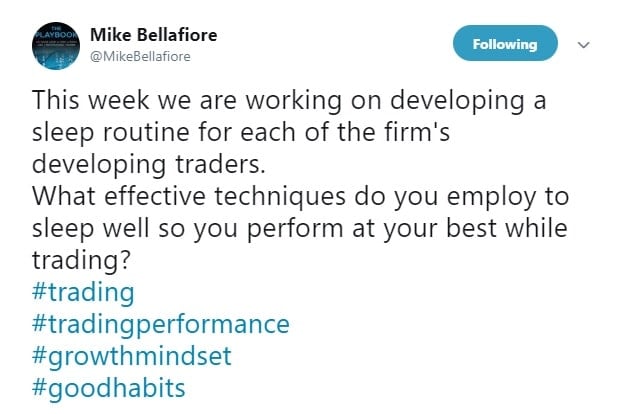This screenshot has height=414, width=625.
Task: Open the Mike Bellafiore display name link
Action: coord(153,35)
